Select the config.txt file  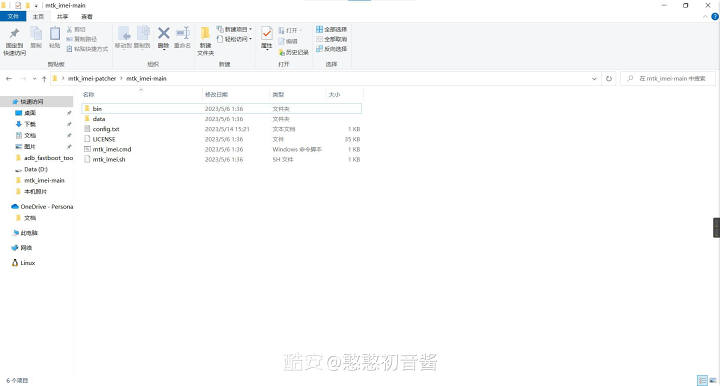click(106, 129)
